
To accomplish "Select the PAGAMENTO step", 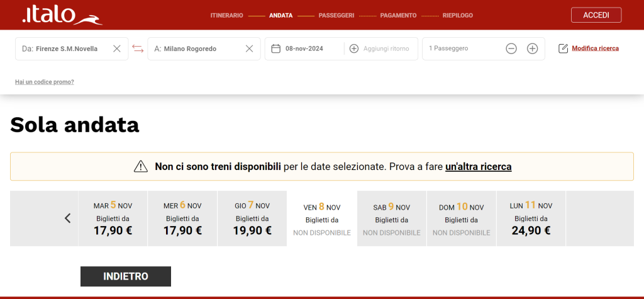I will tap(398, 16).
